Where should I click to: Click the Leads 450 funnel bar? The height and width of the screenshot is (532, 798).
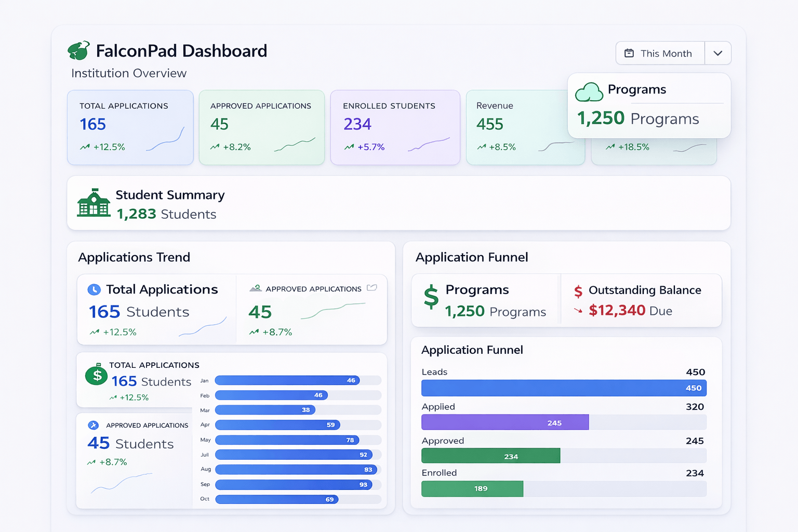[564, 388]
